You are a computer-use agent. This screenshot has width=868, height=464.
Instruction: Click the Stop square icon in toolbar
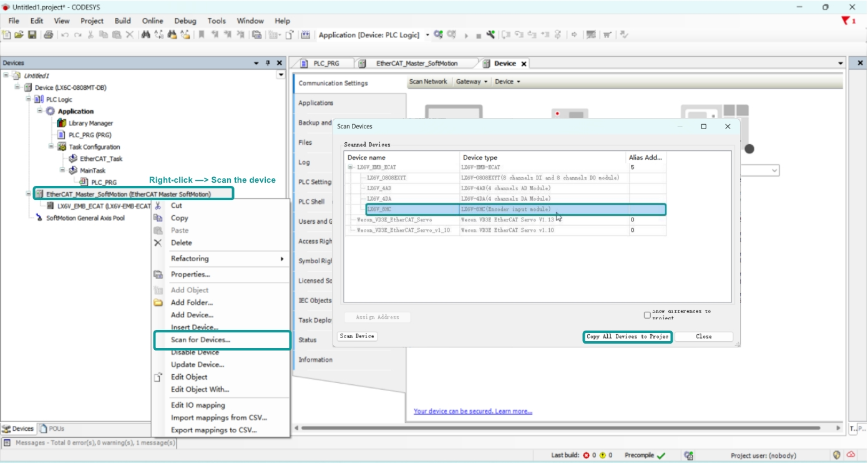[x=479, y=36]
